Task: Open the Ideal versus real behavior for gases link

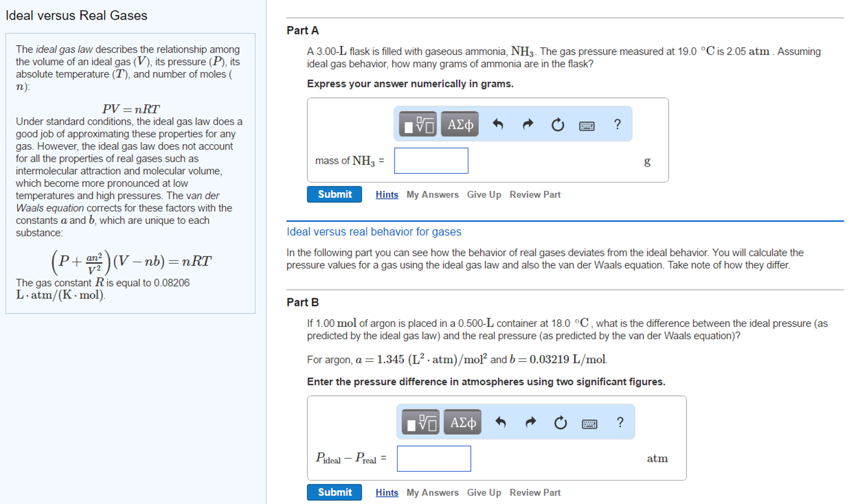Action: tap(373, 232)
